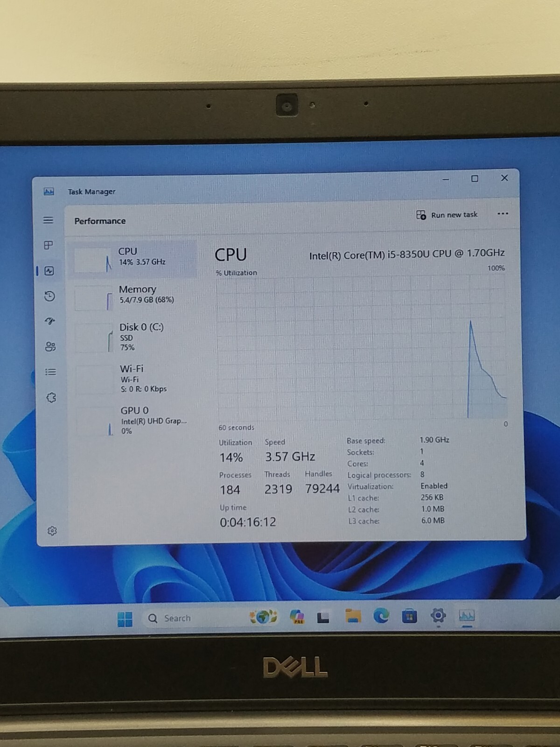
Task: Open the App history sidebar icon
Action: click(49, 296)
